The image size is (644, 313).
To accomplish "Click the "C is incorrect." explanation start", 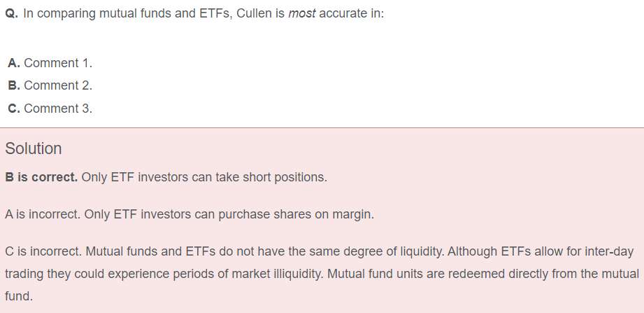I will point(43,251).
